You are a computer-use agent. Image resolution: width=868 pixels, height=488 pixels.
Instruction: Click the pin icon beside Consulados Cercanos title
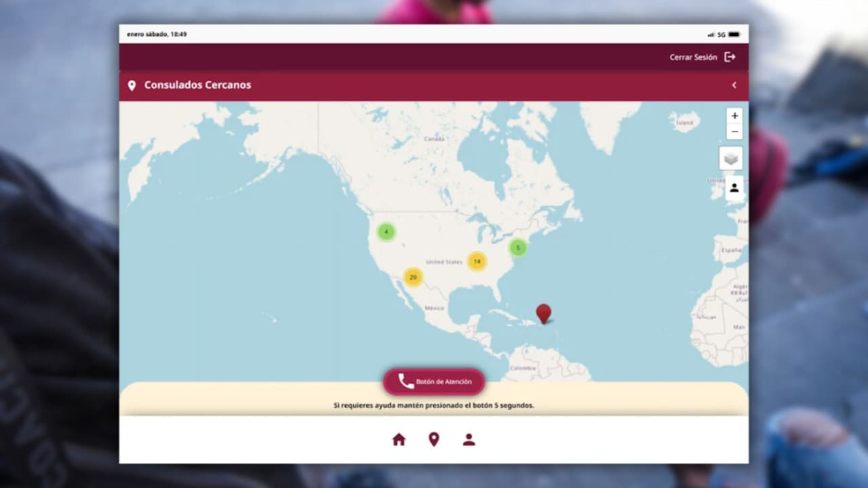(x=132, y=85)
